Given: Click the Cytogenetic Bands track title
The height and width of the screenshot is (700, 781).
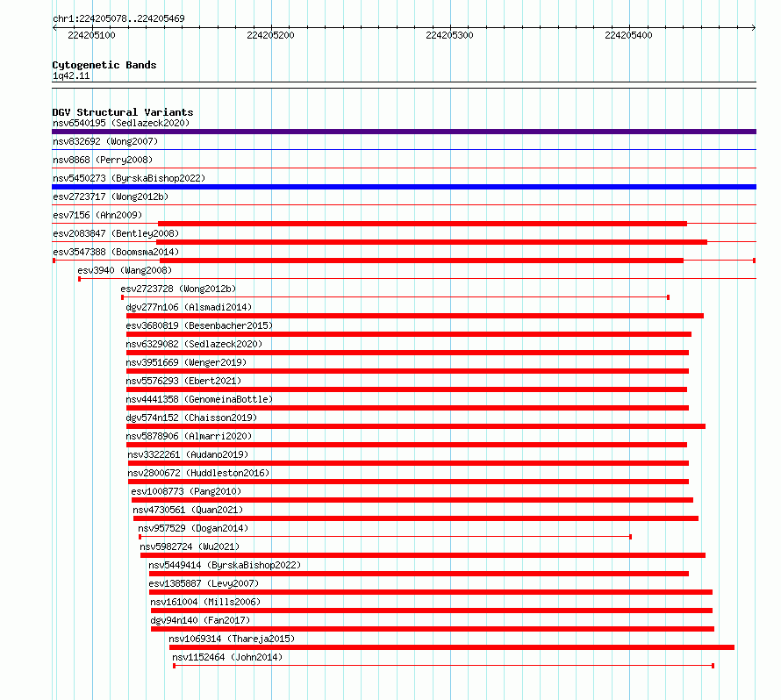Looking at the screenshot, I should (x=104, y=65).
